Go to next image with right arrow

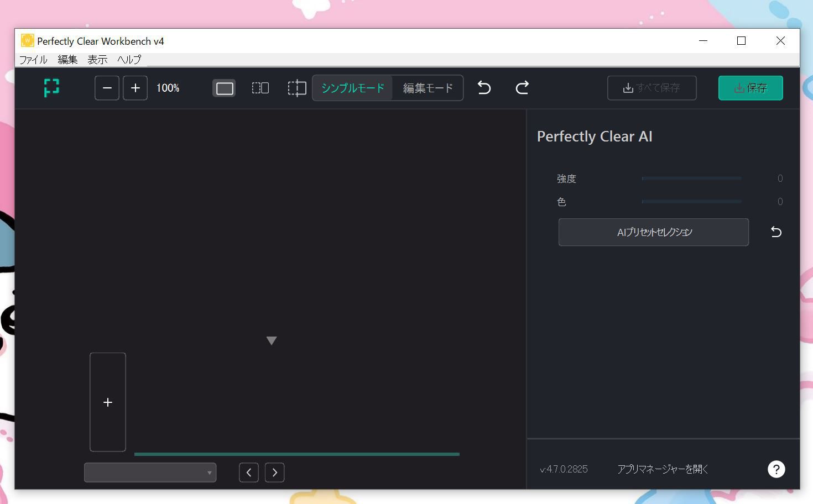tap(275, 473)
